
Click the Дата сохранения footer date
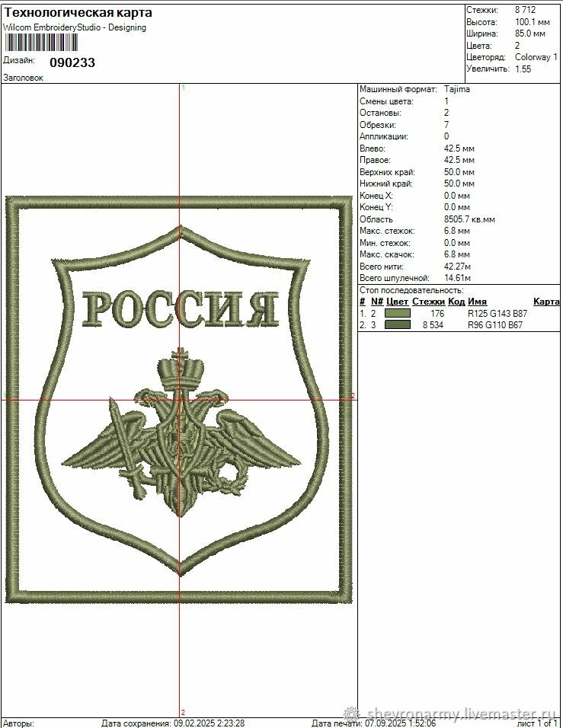pos(172,723)
